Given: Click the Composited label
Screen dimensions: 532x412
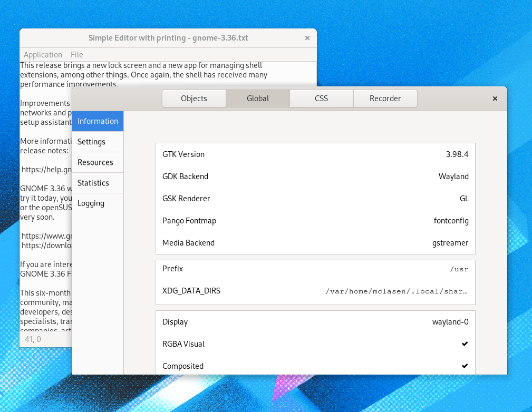Looking at the screenshot, I should pyautogui.click(x=183, y=366).
